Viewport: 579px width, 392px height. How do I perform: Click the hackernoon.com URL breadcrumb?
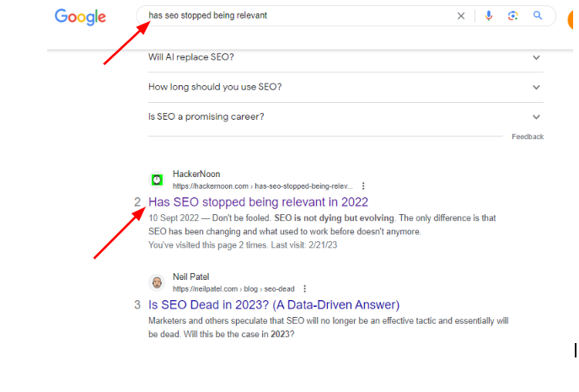pos(263,186)
